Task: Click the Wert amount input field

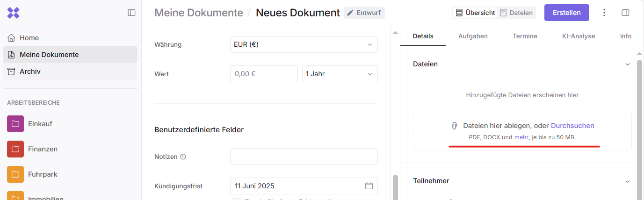Action: click(x=264, y=74)
